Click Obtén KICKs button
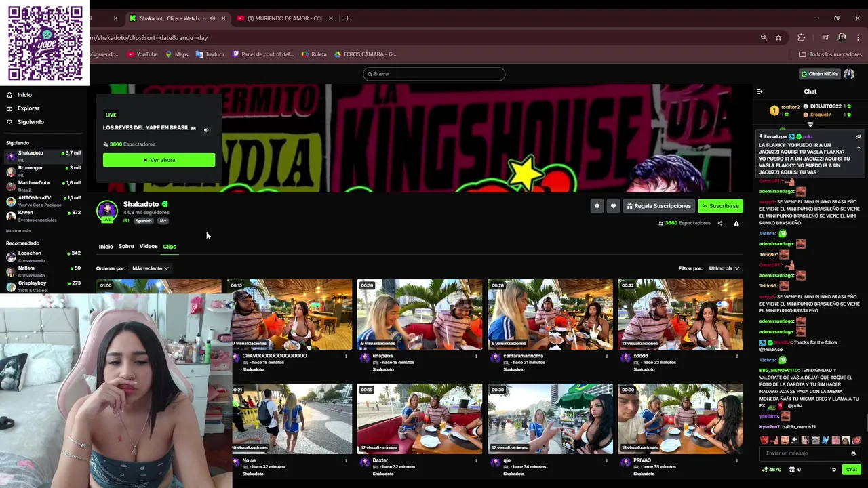 click(x=819, y=74)
